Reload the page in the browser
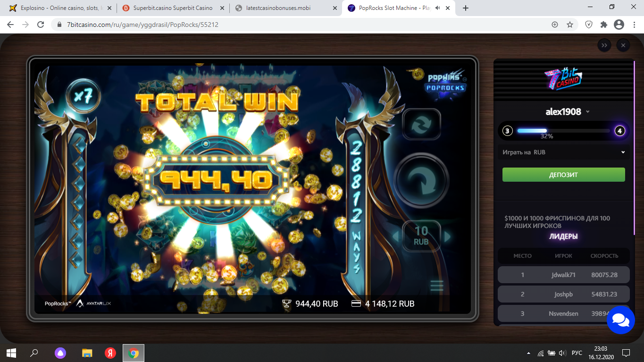 click(x=41, y=25)
